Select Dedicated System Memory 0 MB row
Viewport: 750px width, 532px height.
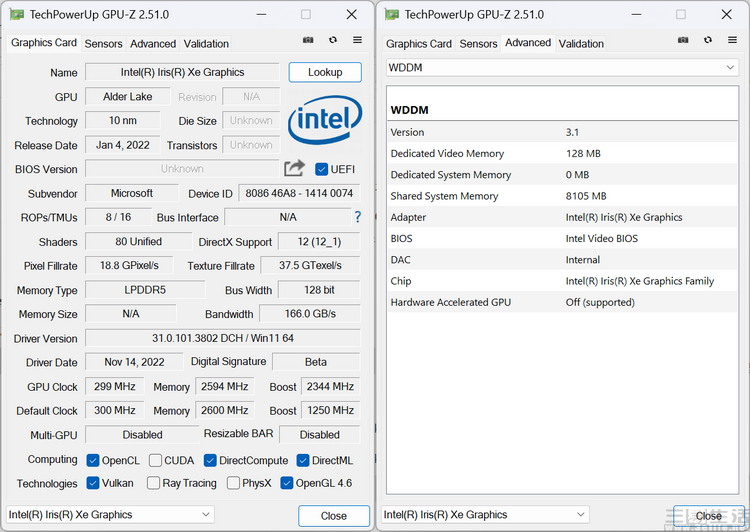pyautogui.click(x=562, y=175)
